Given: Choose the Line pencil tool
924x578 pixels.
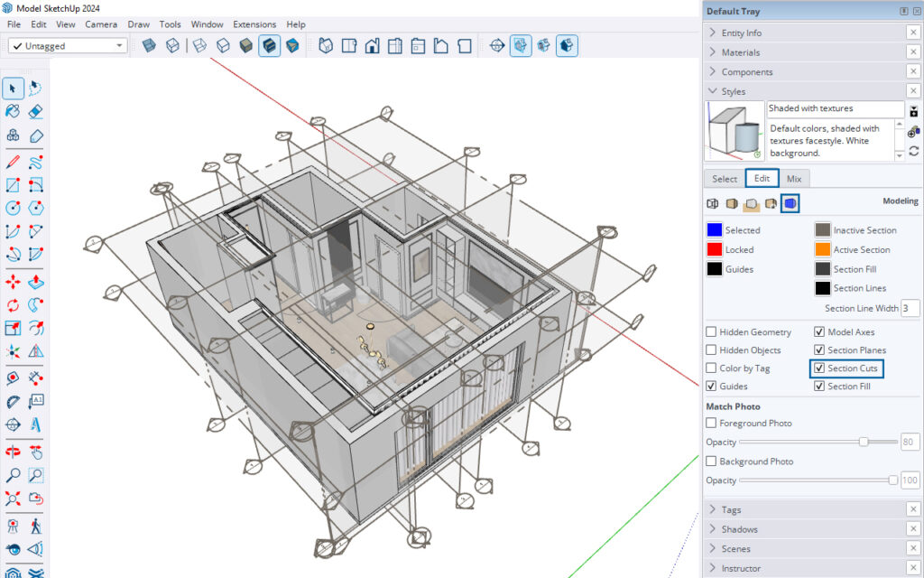Looking at the screenshot, I should pyautogui.click(x=13, y=163).
